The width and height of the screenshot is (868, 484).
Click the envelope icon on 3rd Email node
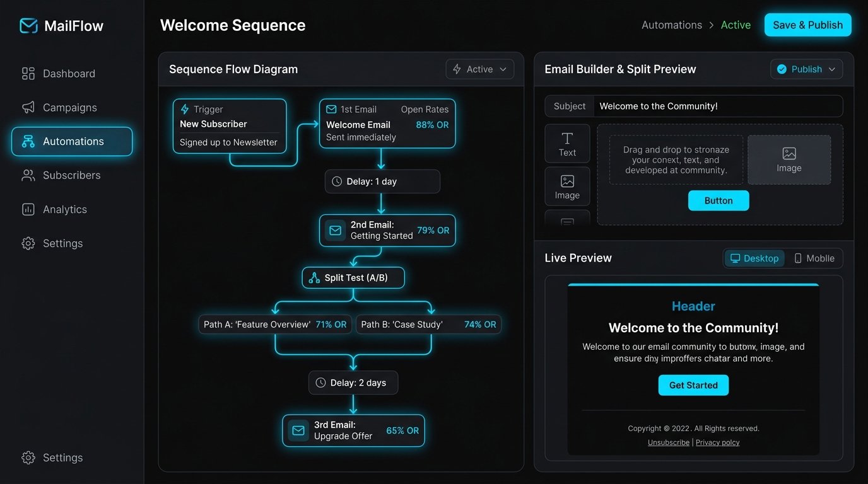point(298,430)
